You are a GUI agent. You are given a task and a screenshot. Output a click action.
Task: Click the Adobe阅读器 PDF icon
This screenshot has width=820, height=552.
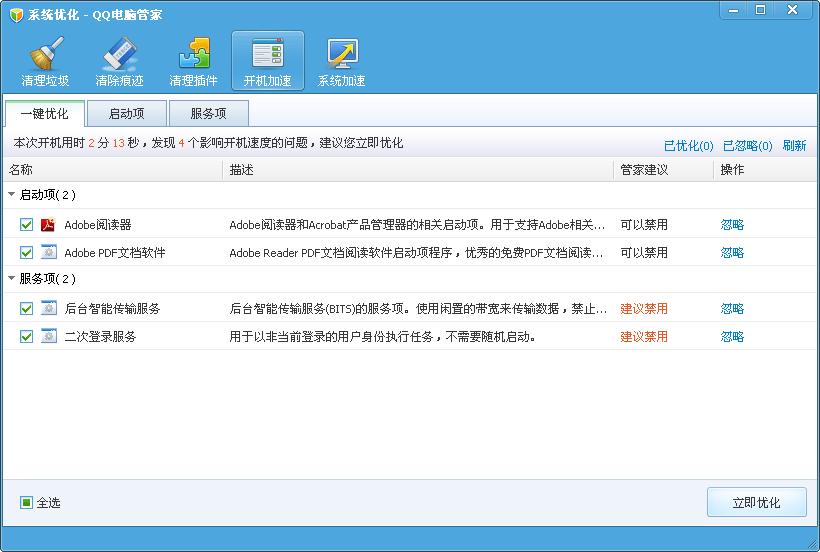click(48, 224)
